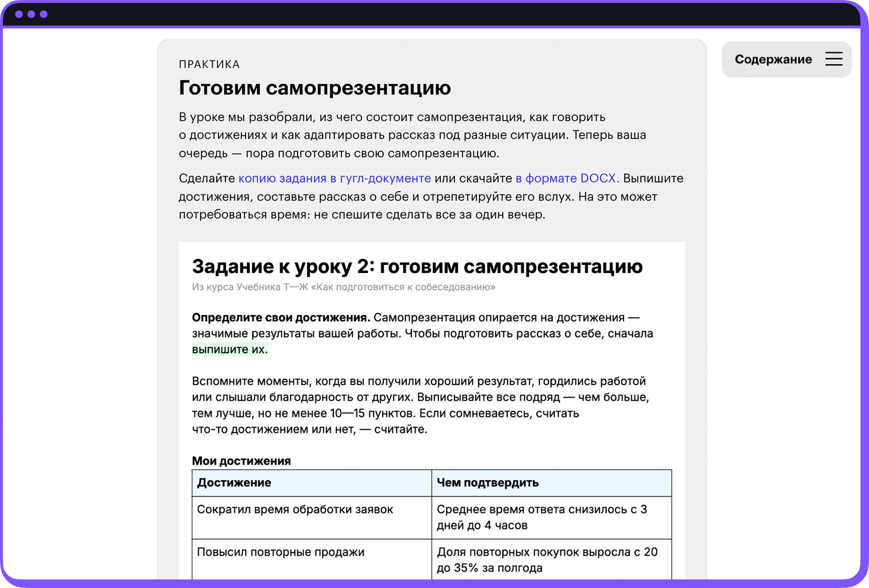This screenshot has width=869, height=588.
Task: Click cell Повысил повторные продажи
Action: (312, 560)
